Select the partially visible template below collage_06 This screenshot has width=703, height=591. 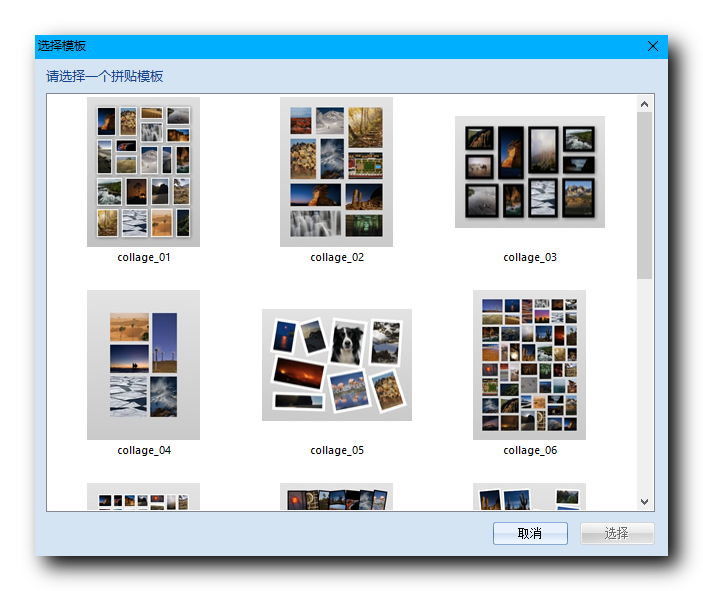click(x=529, y=496)
